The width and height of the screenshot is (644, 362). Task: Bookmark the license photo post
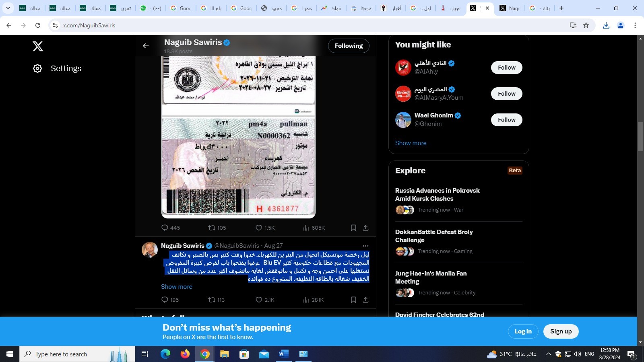353,228
